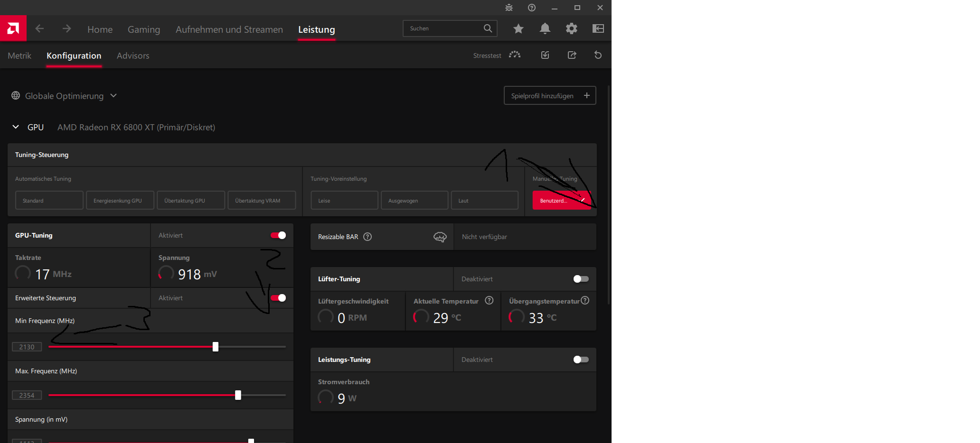Click the plus icon on Spielprofil hinzufügen
The height and width of the screenshot is (443, 980).
pyautogui.click(x=587, y=95)
